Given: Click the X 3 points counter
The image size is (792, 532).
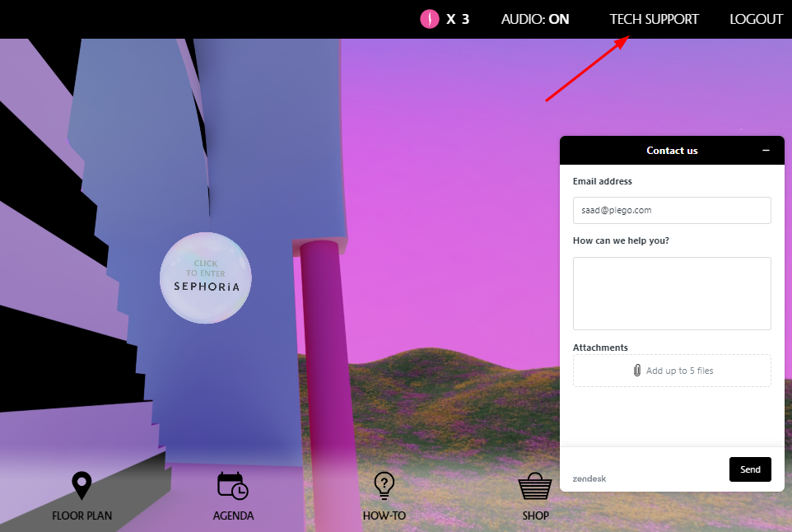Looking at the screenshot, I should pyautogui.click(x=458, y=19).
